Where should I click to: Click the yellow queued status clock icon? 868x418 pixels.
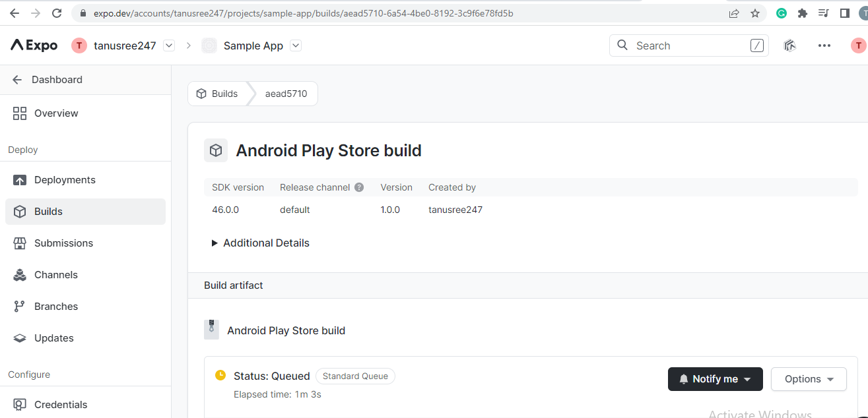[x=220, y=375]
